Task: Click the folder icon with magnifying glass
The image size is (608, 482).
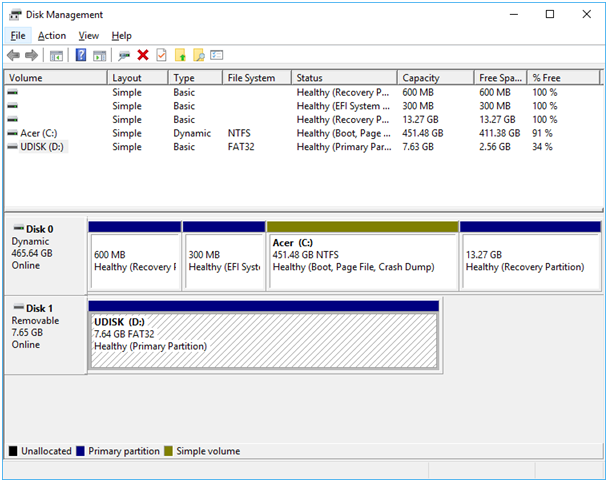Action: (198, 55)
